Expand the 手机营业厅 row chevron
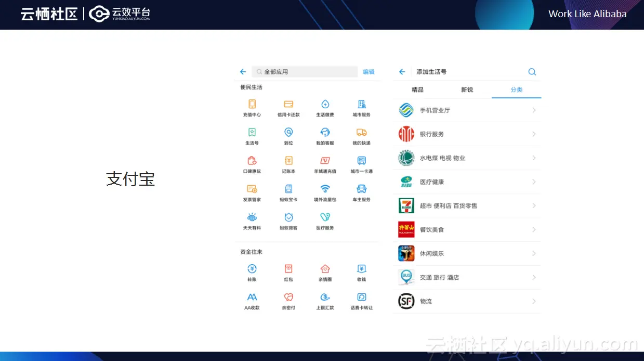644x361 pixels. pyautogui.click(x=534, y=110)
